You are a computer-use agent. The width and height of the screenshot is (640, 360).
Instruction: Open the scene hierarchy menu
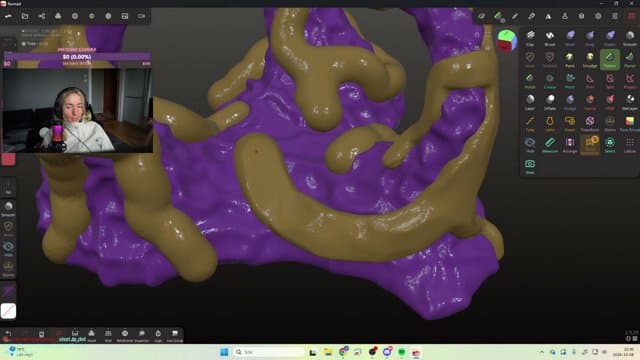click(42, 16)
